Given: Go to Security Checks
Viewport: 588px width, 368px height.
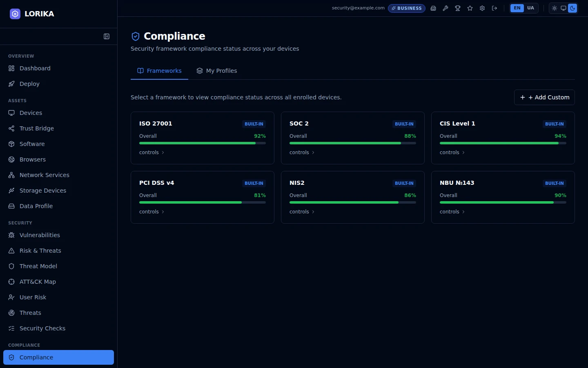Looking at the screenshot, I should [x=58, y=328].
